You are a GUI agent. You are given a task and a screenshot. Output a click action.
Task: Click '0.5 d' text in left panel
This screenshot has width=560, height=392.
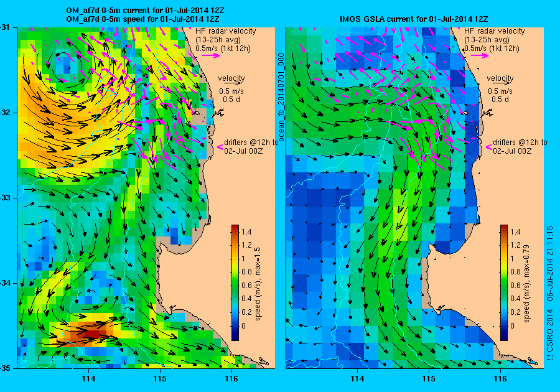coord(231,100)
